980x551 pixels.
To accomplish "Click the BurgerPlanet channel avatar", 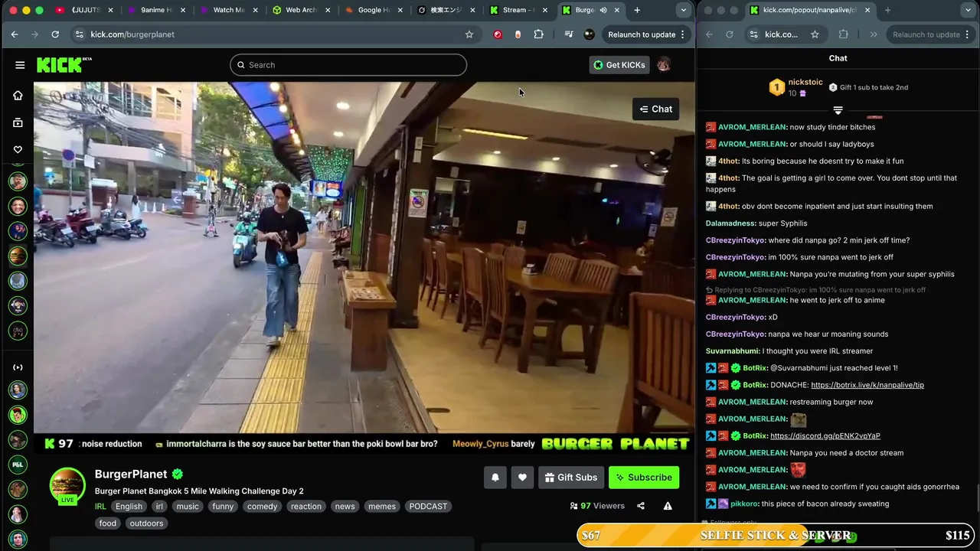I will click(x=67, y=485).
